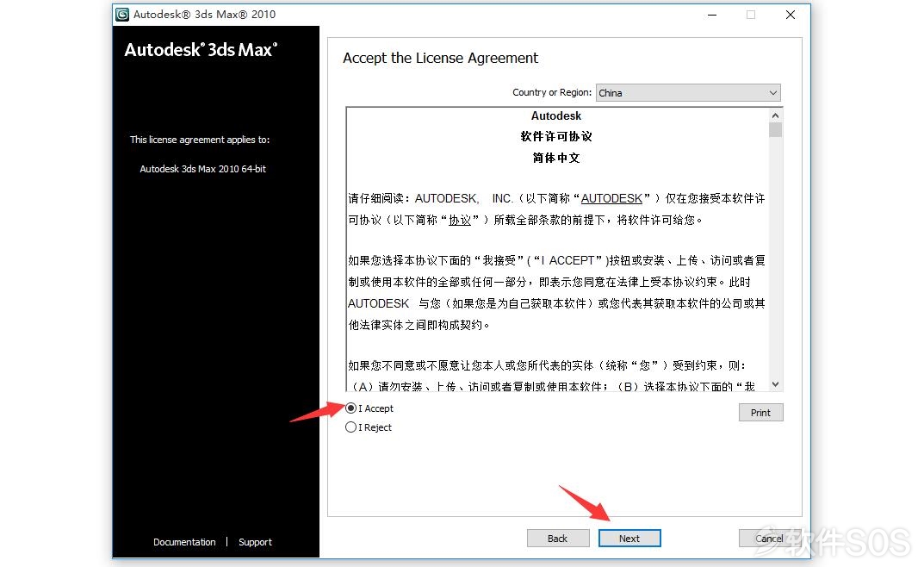Close the installer window

791,15
